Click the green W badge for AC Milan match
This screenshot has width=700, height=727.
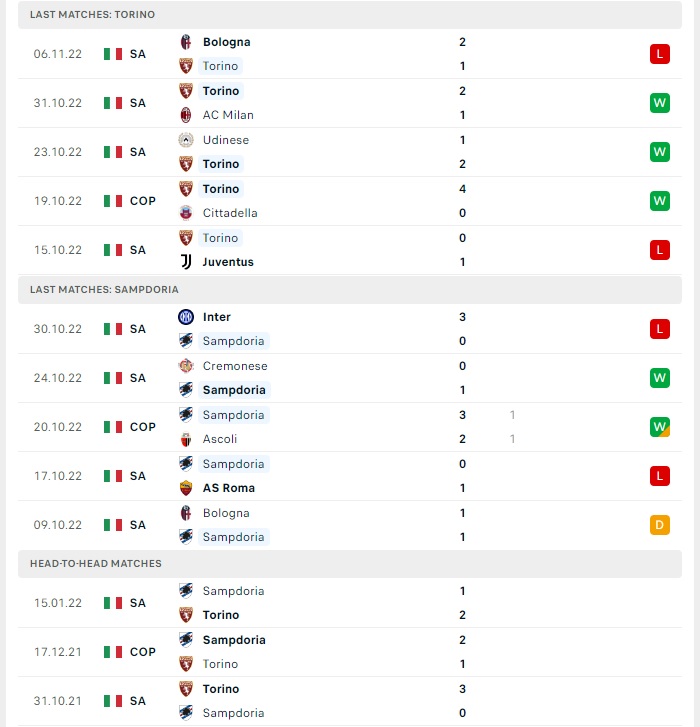tap(660, 103)
